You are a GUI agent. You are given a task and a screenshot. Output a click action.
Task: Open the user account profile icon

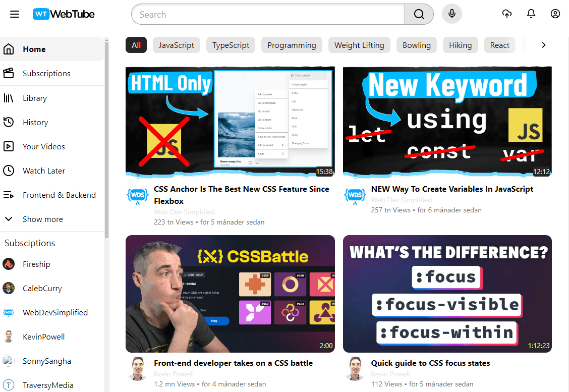(555, 14)
